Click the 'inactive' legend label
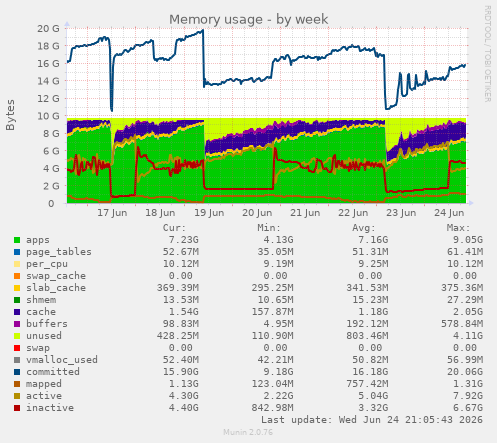Screen dimensions: 497x443 point(50,408)
